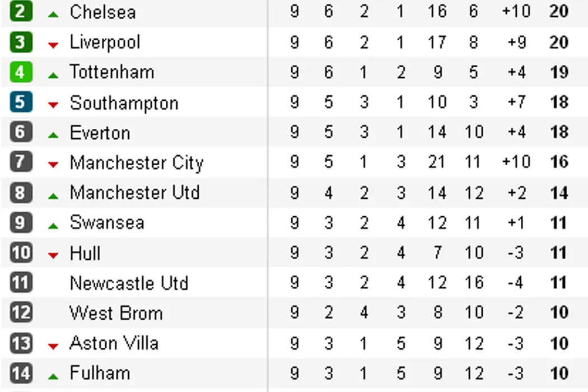The image size is (588, 392).
Task: Click Manchester Utd's points total 14
Action: (x=559, y=193)
